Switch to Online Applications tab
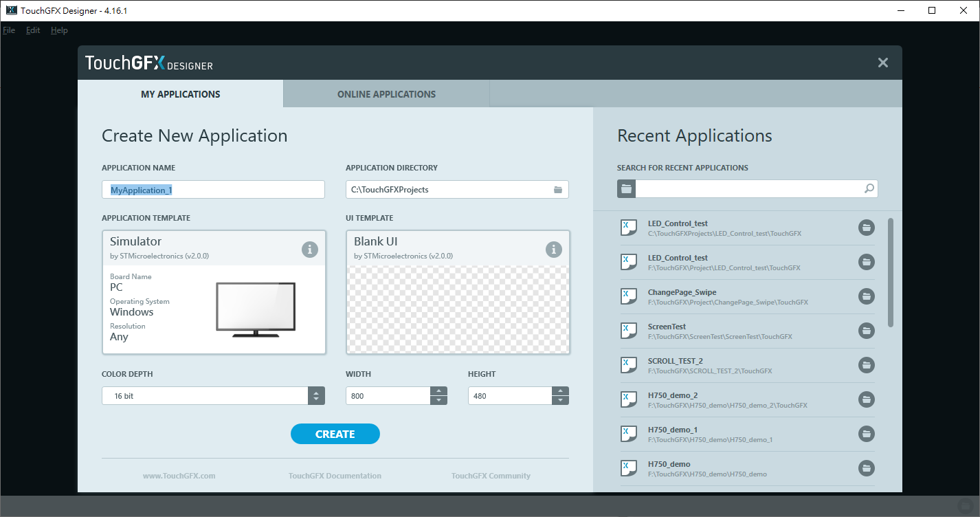980x517 pixels. (x=386, y=94)
